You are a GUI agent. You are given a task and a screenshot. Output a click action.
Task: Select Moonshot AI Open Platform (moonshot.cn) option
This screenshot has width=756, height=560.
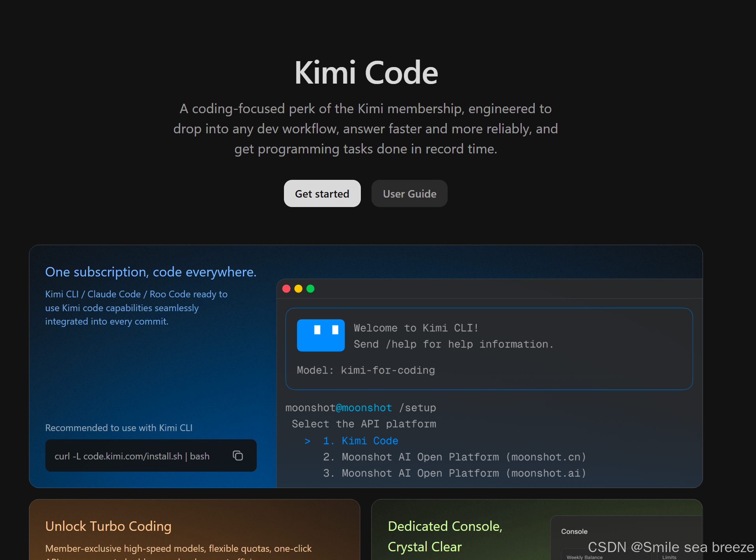[x=454, y=457]
